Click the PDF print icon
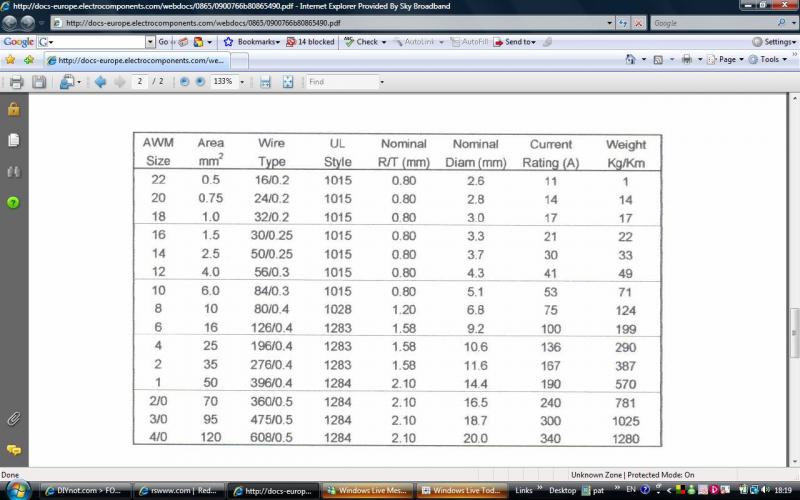 click(x=16, y=81)
